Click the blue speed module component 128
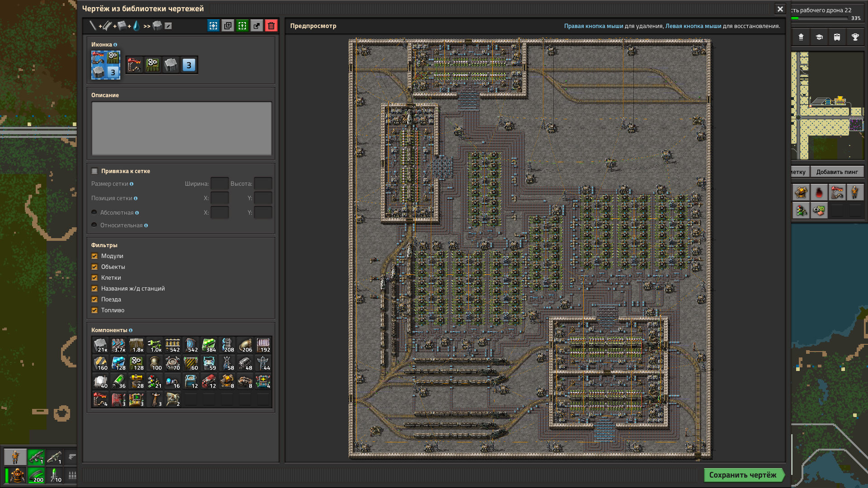 [118, 363]
